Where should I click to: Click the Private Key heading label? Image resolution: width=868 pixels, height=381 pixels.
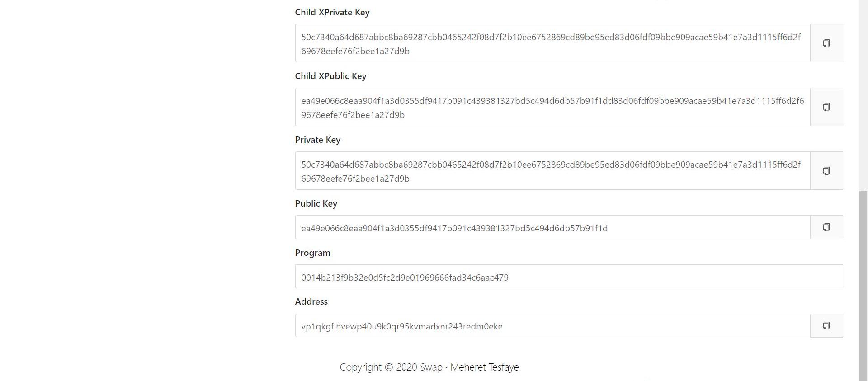point(317,140)
